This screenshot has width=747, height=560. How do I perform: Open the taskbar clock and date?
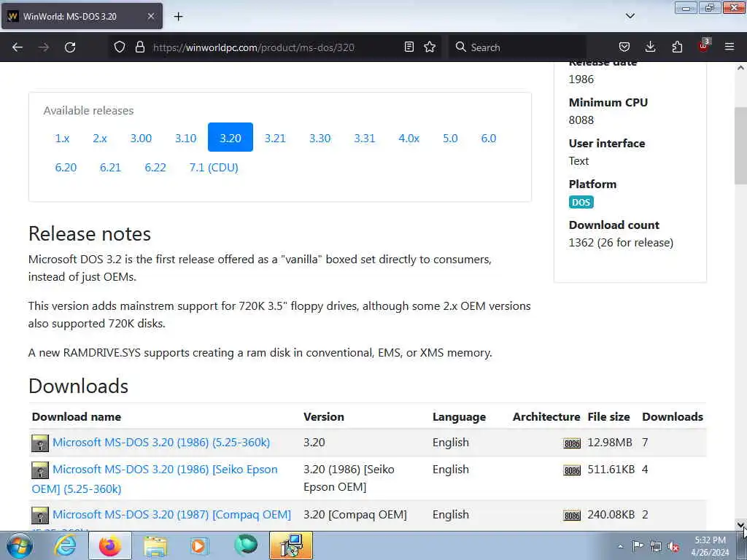pyautogui.click(x=710, y=546)
